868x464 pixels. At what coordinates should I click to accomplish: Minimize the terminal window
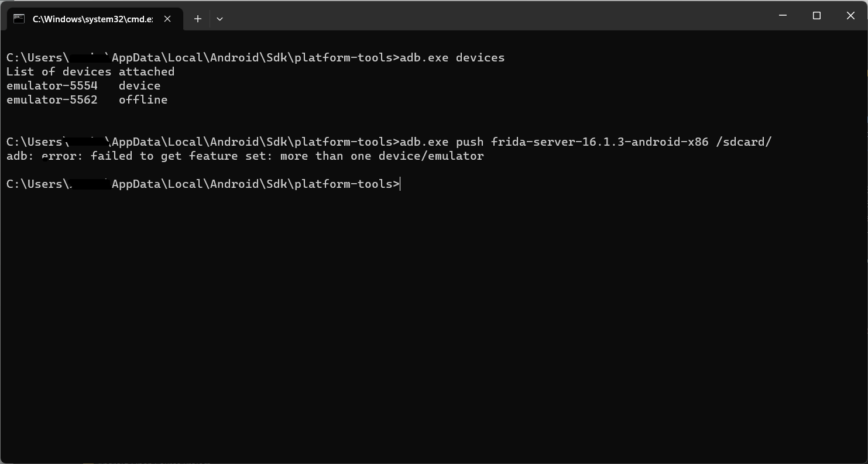(x=783, y=16)
